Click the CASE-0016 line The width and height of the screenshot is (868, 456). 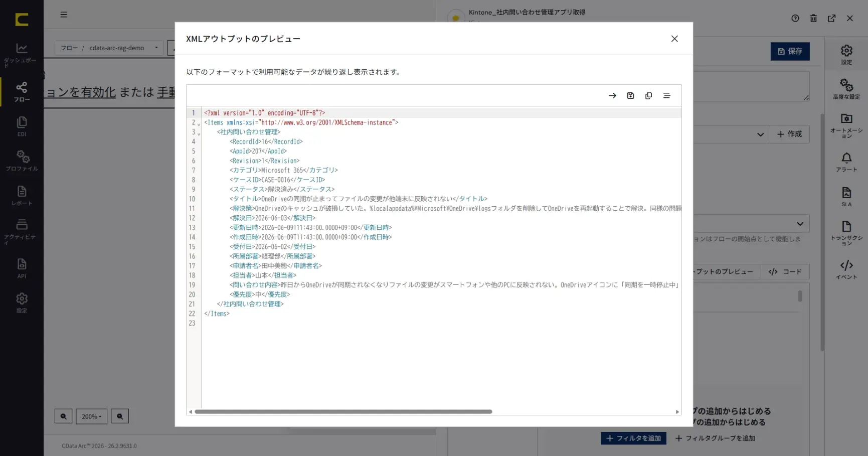tap(277, 180)
